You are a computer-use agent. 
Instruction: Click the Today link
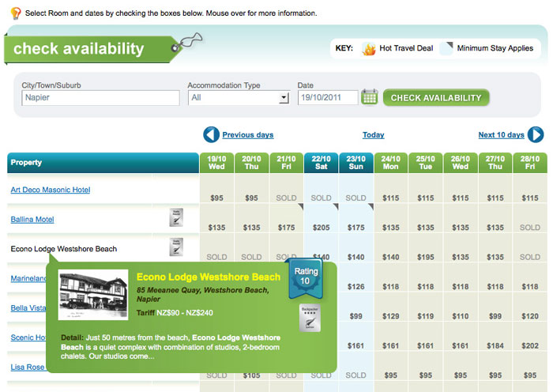(x=373, y=135)
